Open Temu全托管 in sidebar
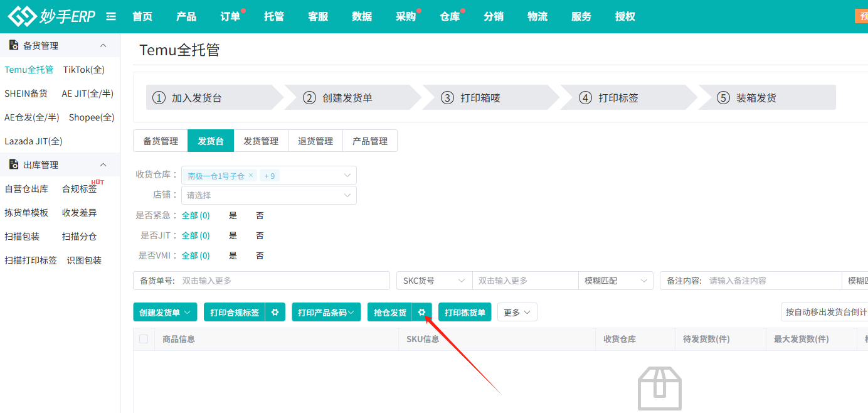This screenshot has height=413, width=868. tap(29, 70)
